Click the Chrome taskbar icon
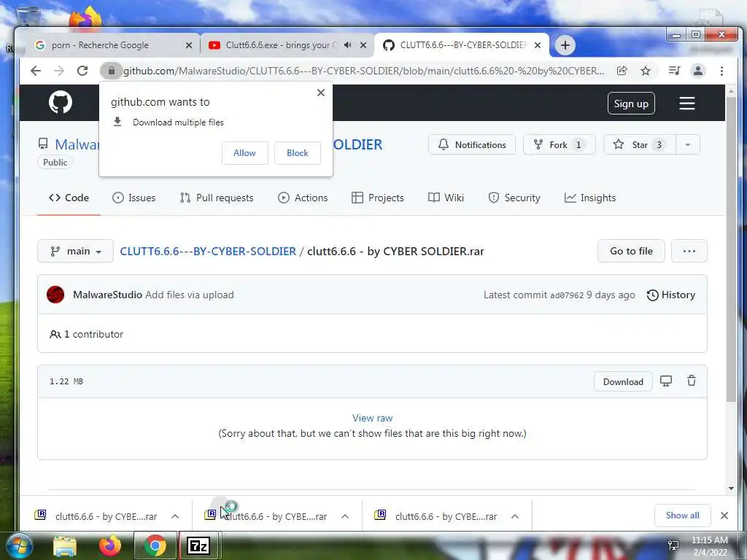Image resolution: width=747 pixels, height=560 pixels. coord(155,545)
